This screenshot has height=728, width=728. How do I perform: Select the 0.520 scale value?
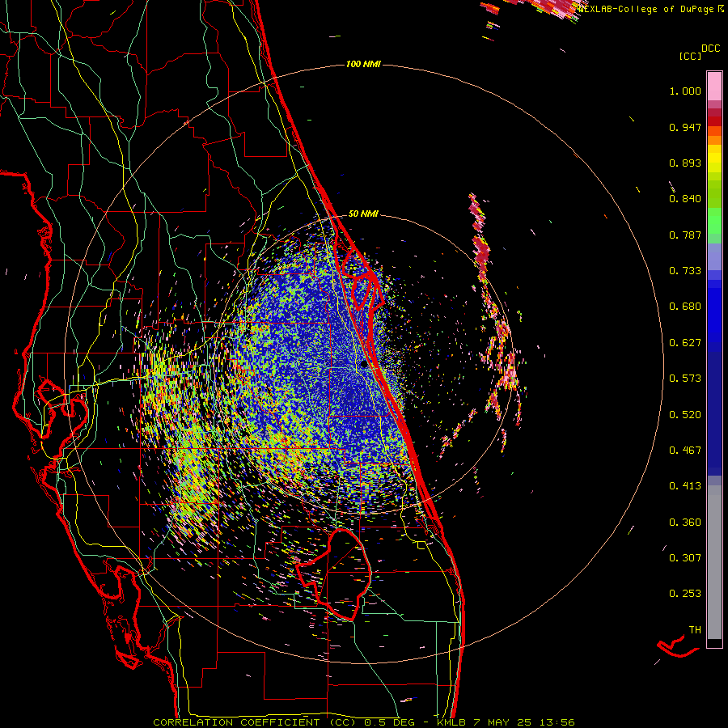(x=685, y=415)
